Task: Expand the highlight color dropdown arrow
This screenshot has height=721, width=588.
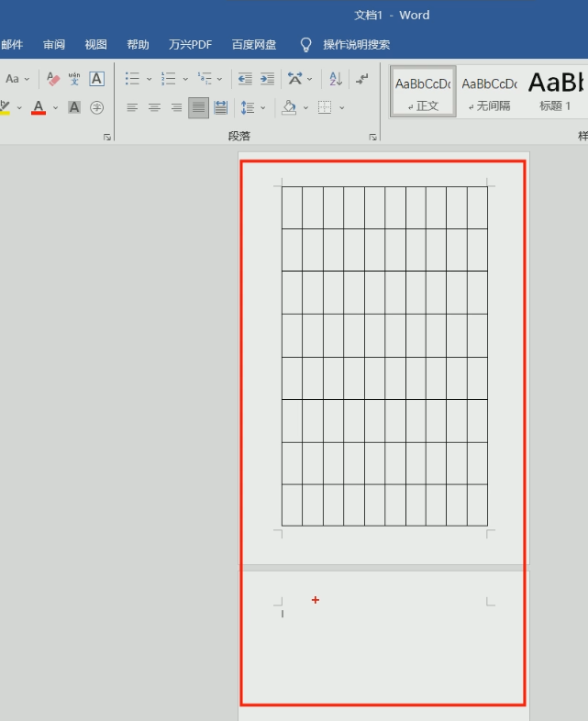Action: point(19,108)
